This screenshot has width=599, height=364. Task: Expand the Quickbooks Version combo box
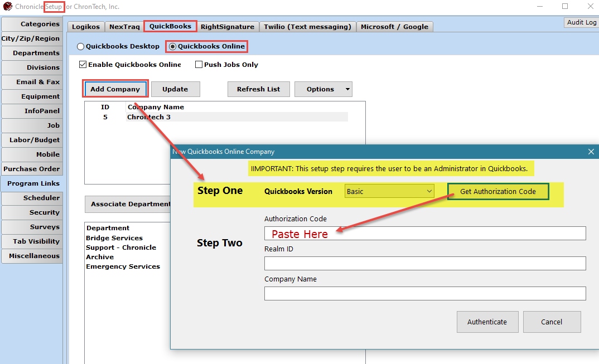(389, 191)
